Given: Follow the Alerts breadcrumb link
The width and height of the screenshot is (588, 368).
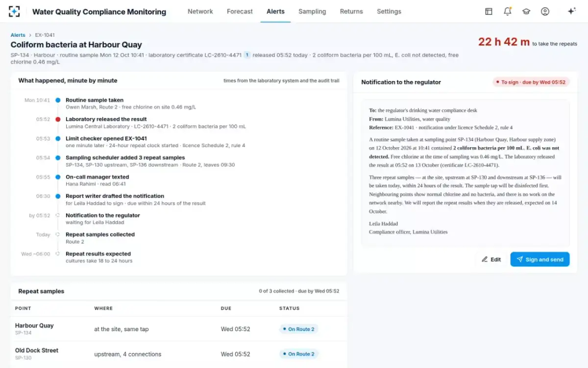Looking at the screenshot, I should point(18,35).
